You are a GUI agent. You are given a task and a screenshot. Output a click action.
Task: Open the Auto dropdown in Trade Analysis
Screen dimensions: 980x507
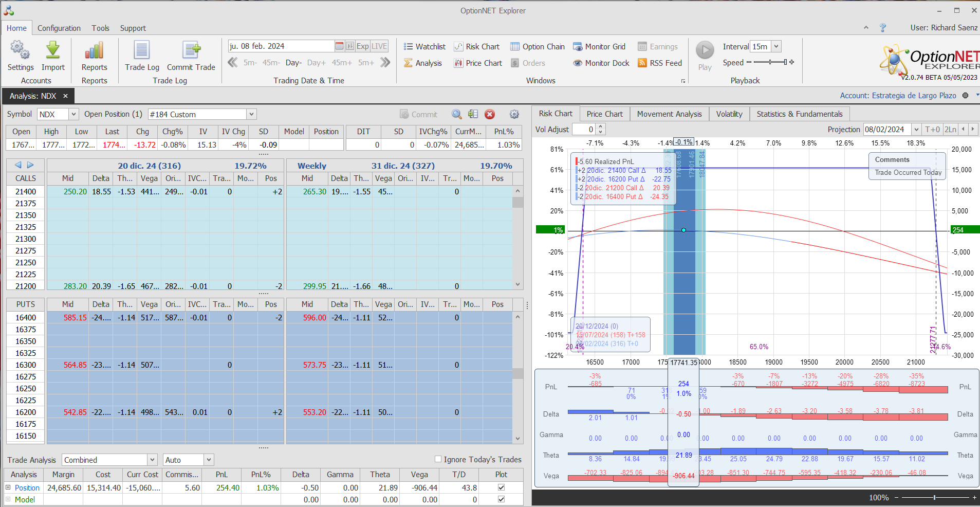click(x=209, y=460)
